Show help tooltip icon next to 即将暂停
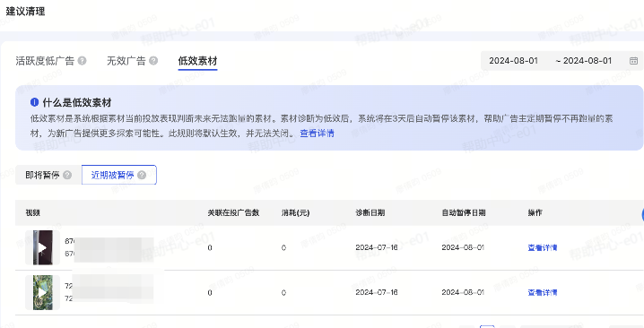 click(67, 175)
